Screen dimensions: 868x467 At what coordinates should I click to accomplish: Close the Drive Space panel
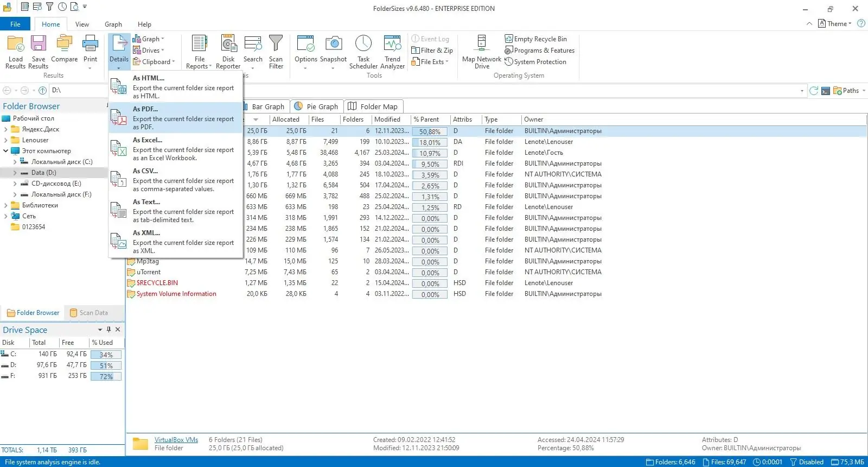click(118, 330)
